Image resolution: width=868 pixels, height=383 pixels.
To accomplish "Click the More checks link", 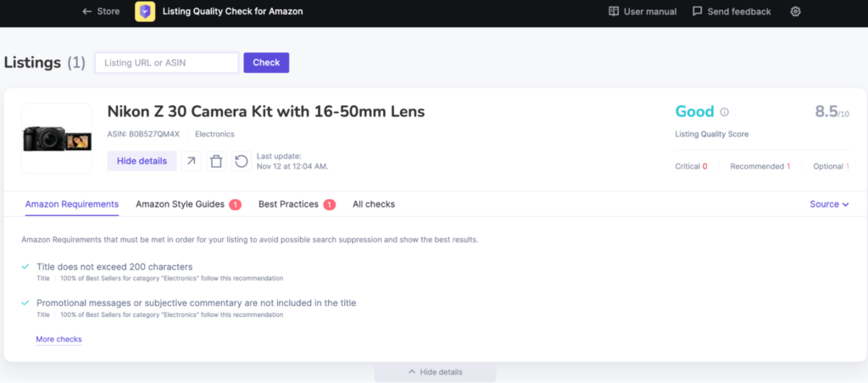I will tap(58, 339).
